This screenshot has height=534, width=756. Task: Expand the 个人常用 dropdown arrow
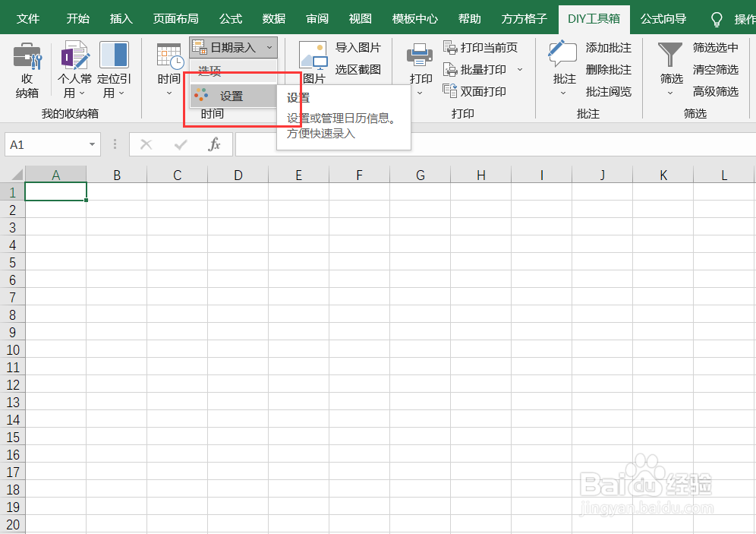pos(82,93)
